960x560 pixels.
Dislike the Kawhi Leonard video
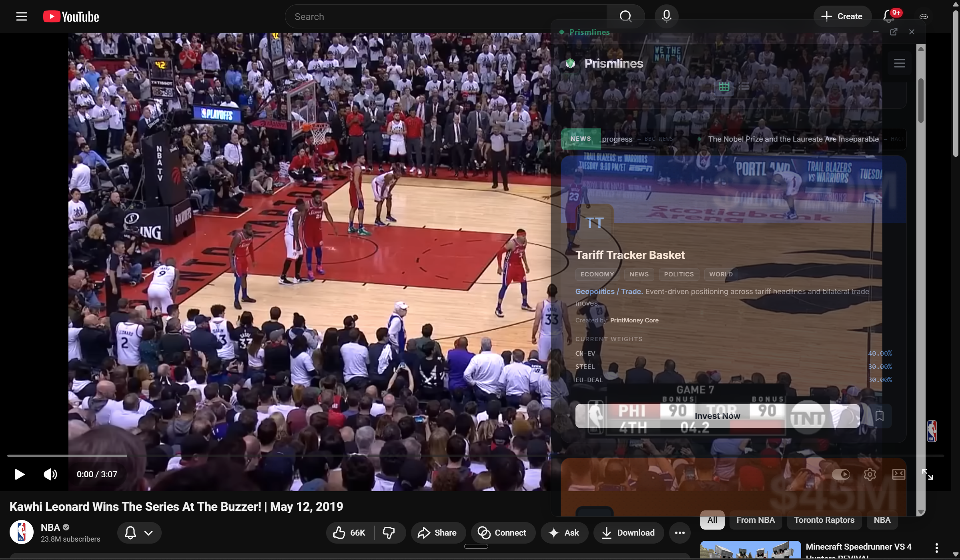pos(389,533)
